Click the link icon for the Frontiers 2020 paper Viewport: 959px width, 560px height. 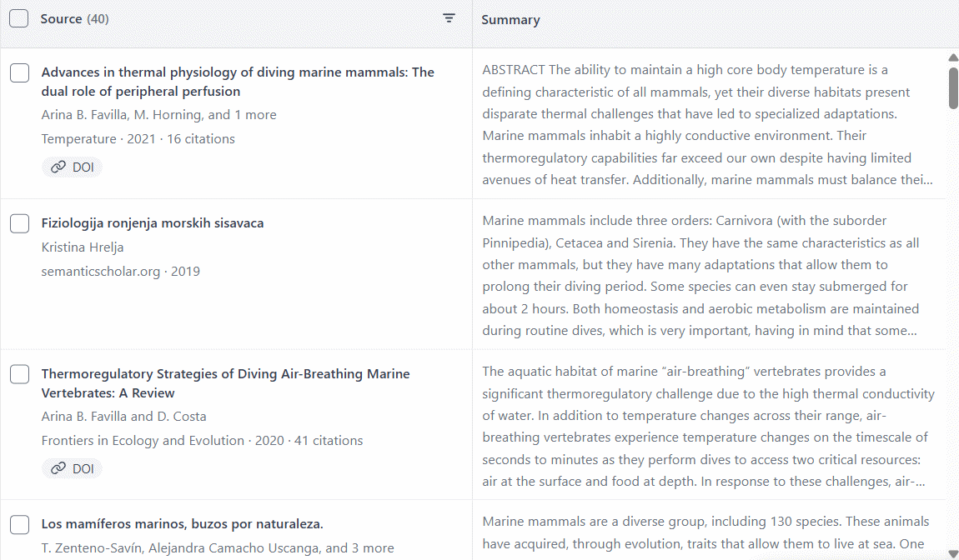coord(58,469)
